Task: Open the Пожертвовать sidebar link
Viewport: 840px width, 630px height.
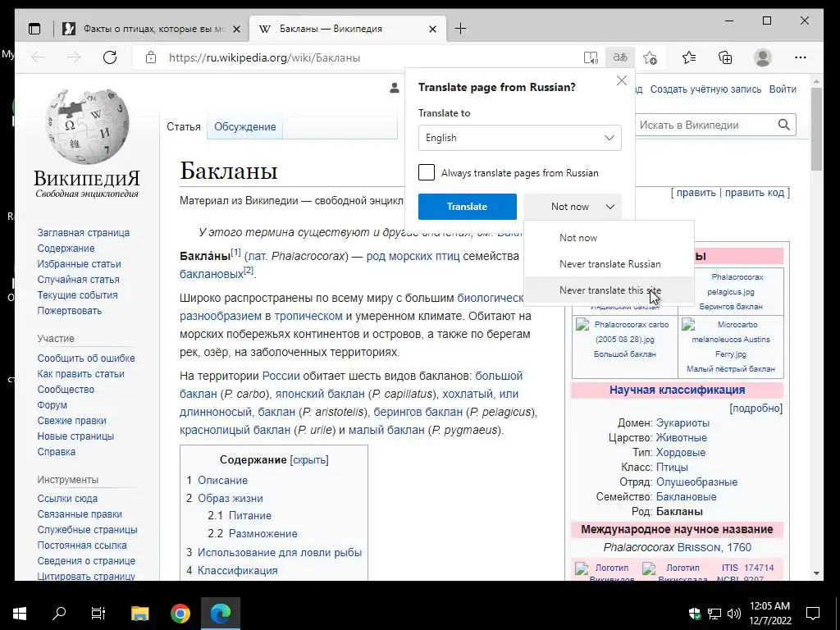Action: [69, 310]
